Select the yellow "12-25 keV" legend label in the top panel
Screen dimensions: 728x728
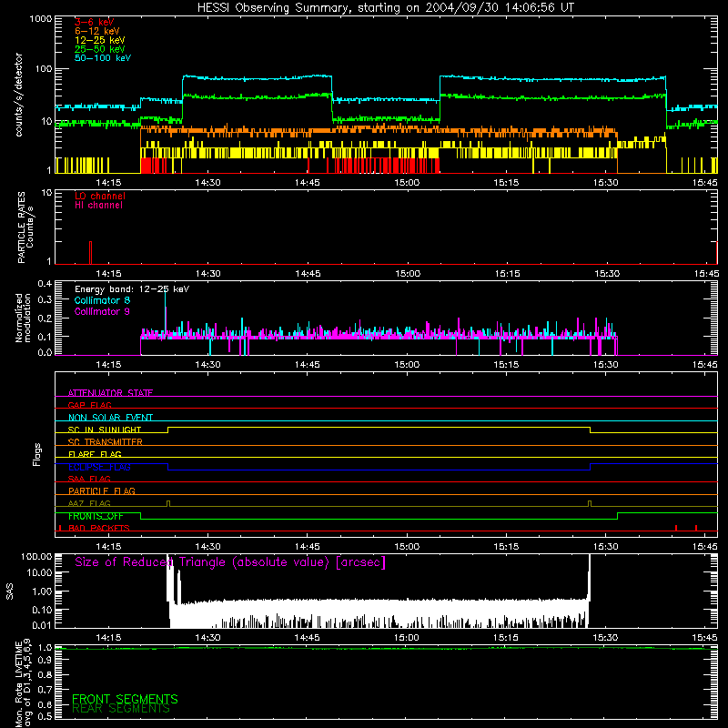(100, 40)
